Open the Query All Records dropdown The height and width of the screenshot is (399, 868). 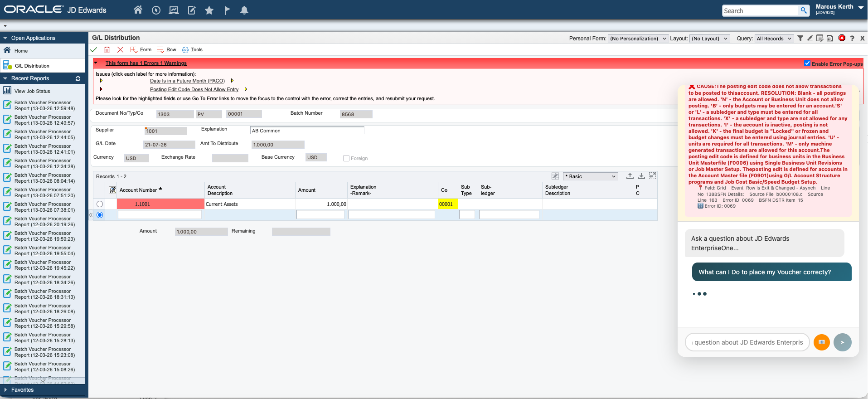[x=774, y=39]
